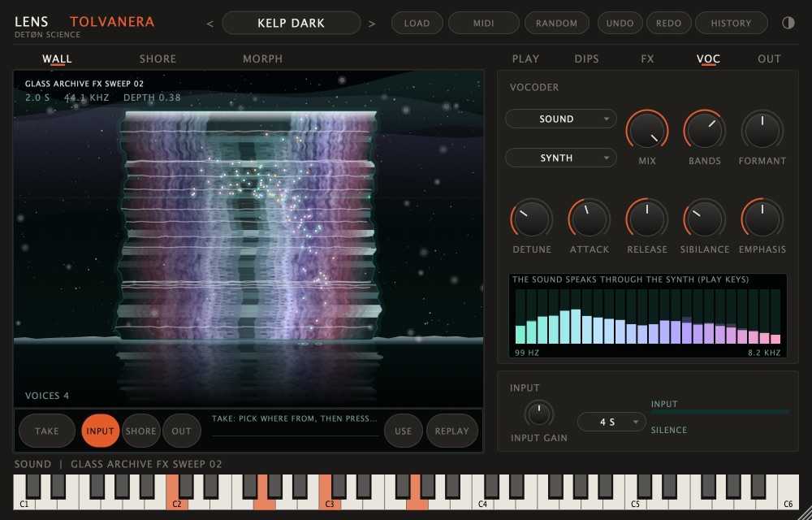
Task: Click the '44.1 KHZ' sample rate text
Action: point(87,97)
